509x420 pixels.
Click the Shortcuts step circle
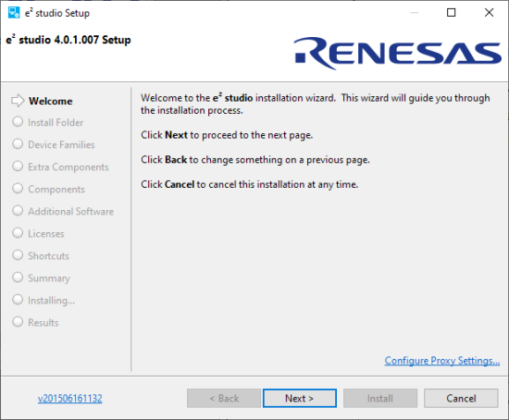(x=18, y=255)
